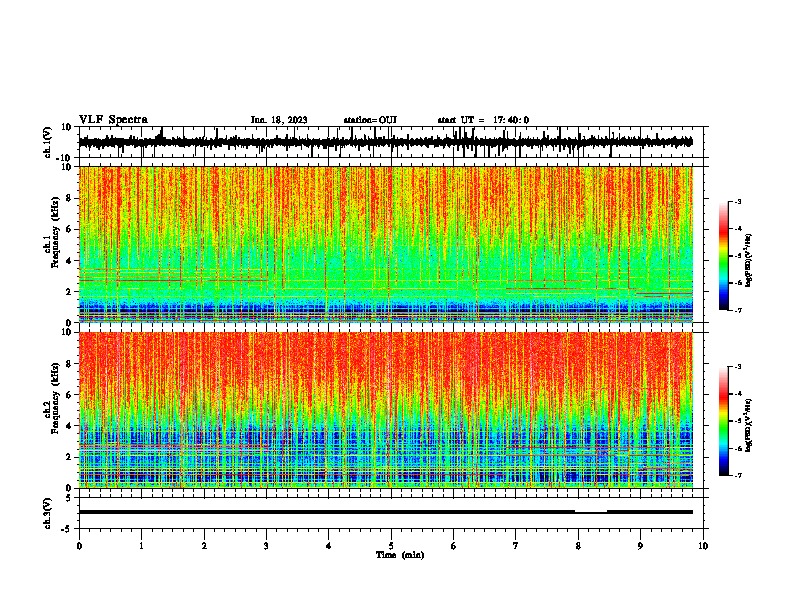
Task: Click the "-5" tick on ch.3(V) axis
Action: click(67, 529)
